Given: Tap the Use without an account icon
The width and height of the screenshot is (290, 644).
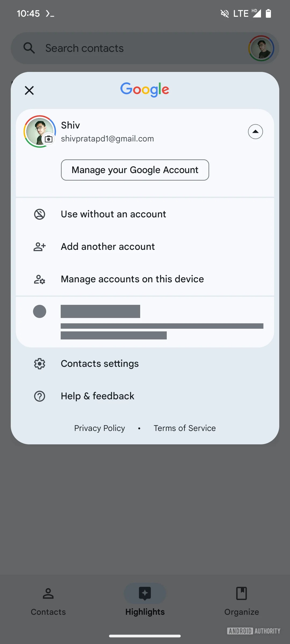Looking at the screenshot, I should pos(39,214).
